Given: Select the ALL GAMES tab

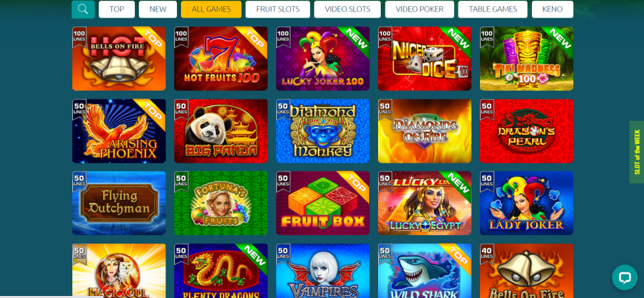Looking at the screenshot, I should [x=211, y=9].
